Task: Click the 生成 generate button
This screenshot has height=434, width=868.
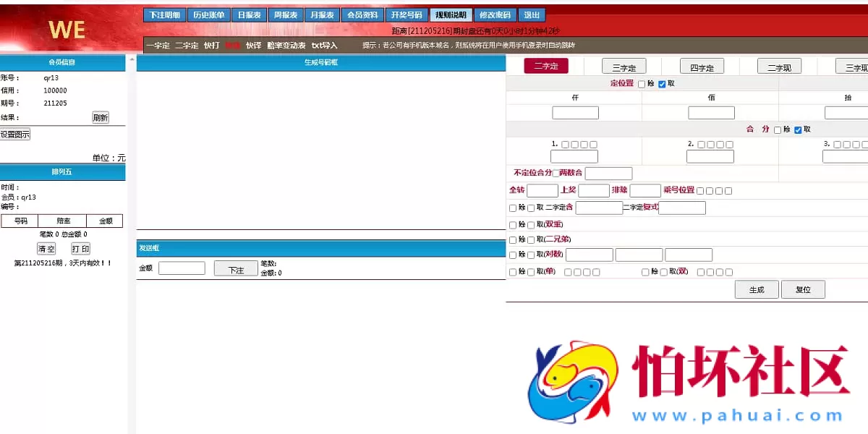Action: coord(757,289)
